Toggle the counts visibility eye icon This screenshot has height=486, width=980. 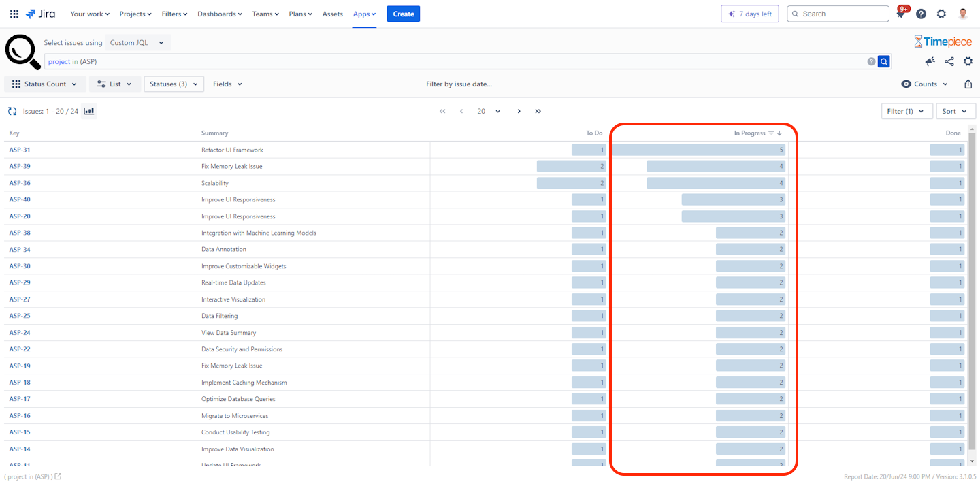coord(906,84)
